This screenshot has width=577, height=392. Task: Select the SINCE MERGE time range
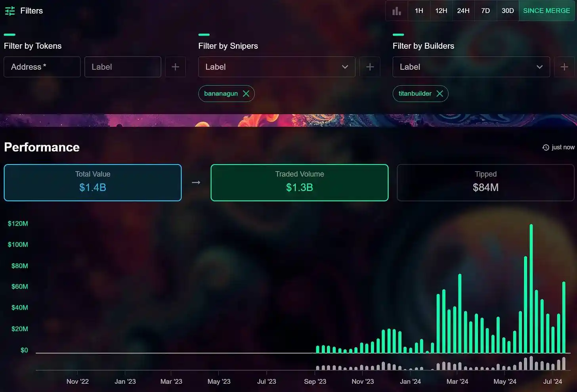point(546,11)
